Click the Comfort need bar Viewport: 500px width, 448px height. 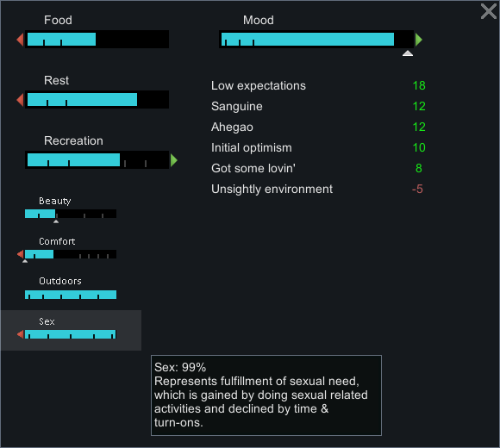[x=71, y=254]
